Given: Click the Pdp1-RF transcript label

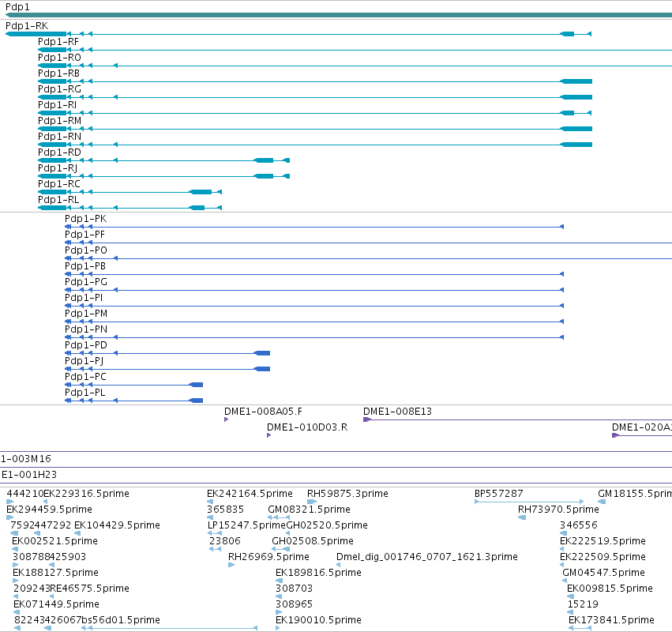Looking at the screenshot, I should click(x=58, y=42).
